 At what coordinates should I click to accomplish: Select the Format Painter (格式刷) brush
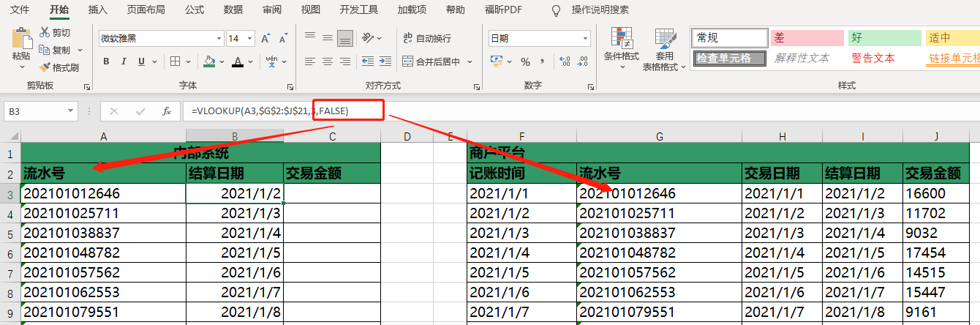pos(45,67)
